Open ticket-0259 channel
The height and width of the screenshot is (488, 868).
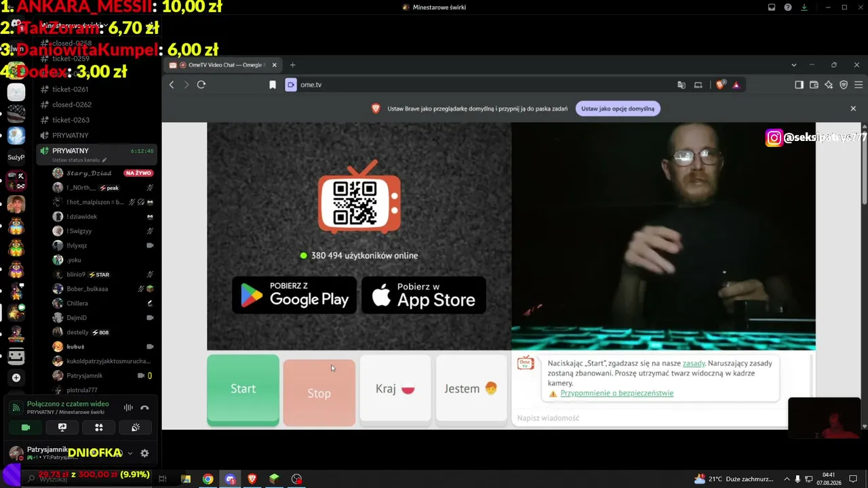coord(71,58)
